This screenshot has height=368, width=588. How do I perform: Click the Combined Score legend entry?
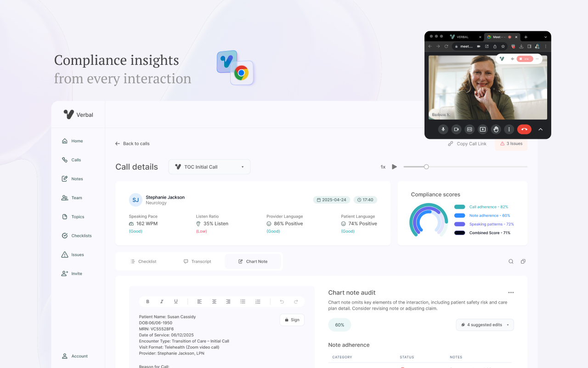click(x=482, y=233)
